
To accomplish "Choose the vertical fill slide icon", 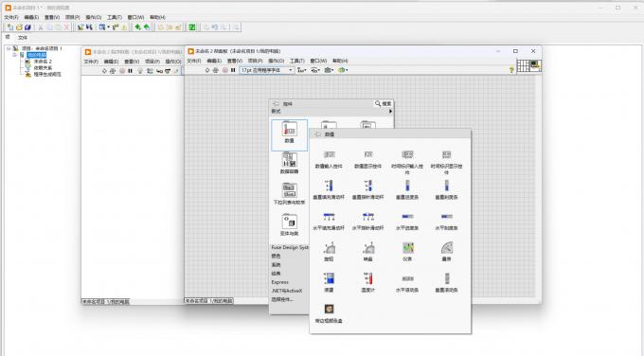I will [329, 186].
